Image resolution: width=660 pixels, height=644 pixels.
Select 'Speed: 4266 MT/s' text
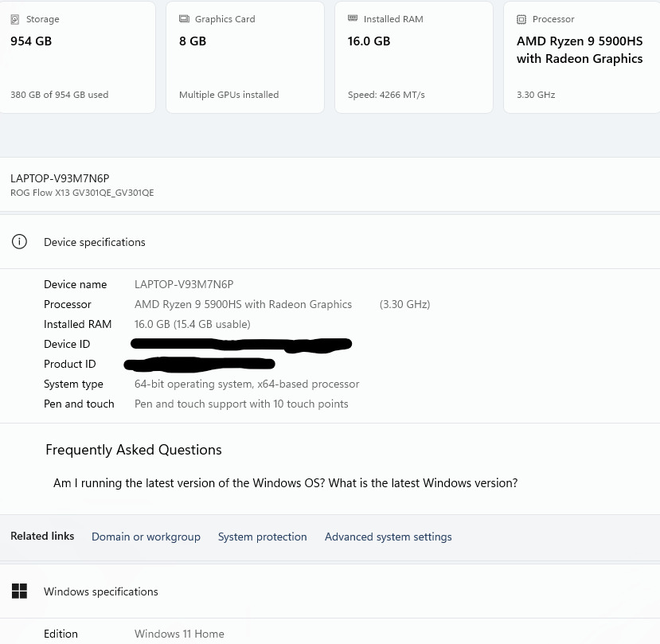(x=386, y=94)
